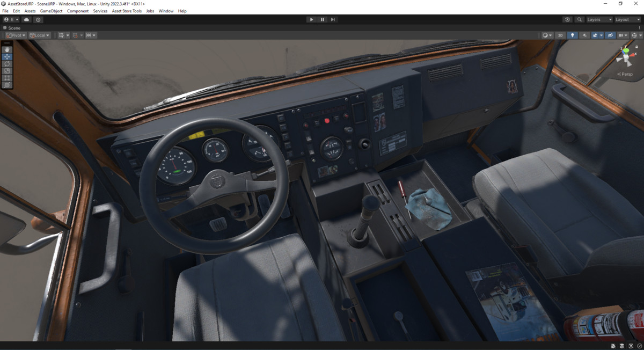Toggle gizmos visibility globe button
The height and width of the screenshot is (350, 644).
pos(634,35)
